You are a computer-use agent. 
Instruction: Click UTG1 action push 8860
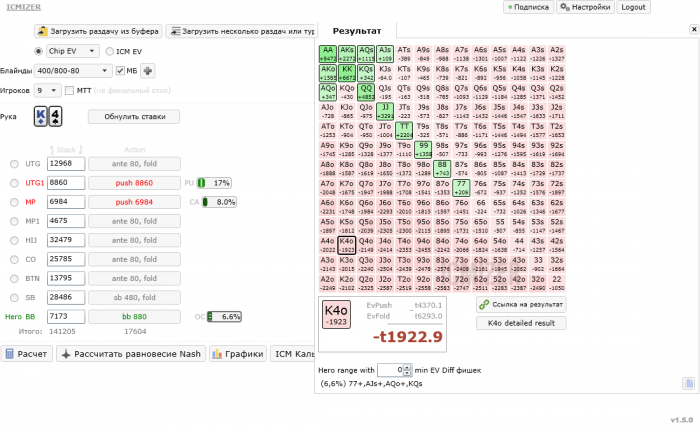point(134,183)
